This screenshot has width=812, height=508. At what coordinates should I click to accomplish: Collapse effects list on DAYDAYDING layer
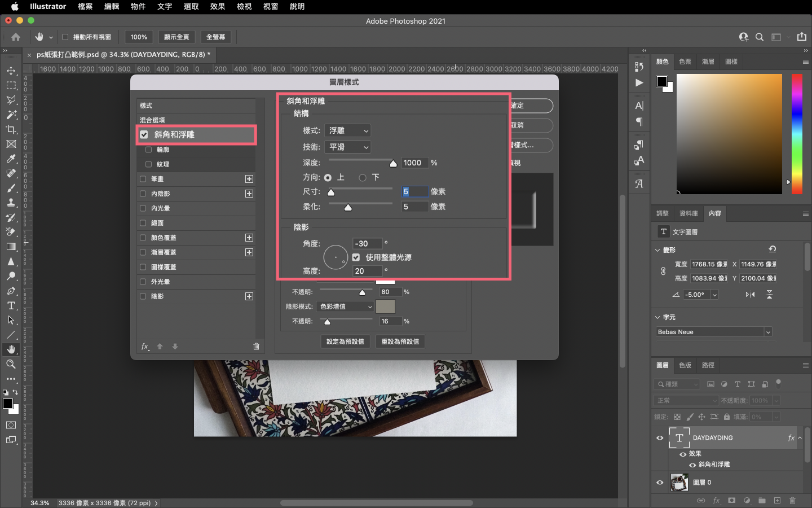[800, 438]
